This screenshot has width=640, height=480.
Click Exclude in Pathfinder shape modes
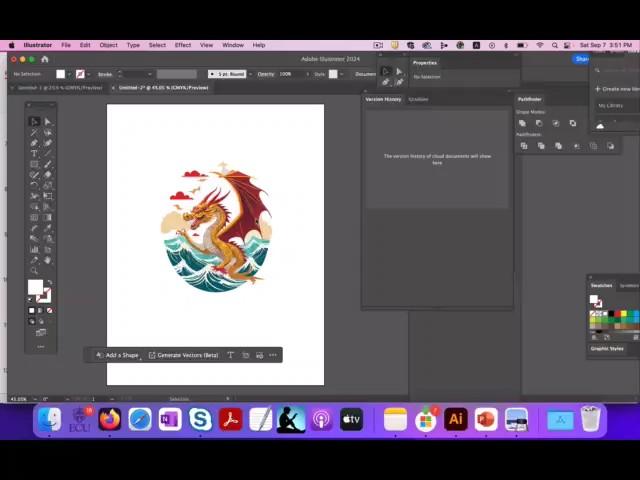coord(573,123)
